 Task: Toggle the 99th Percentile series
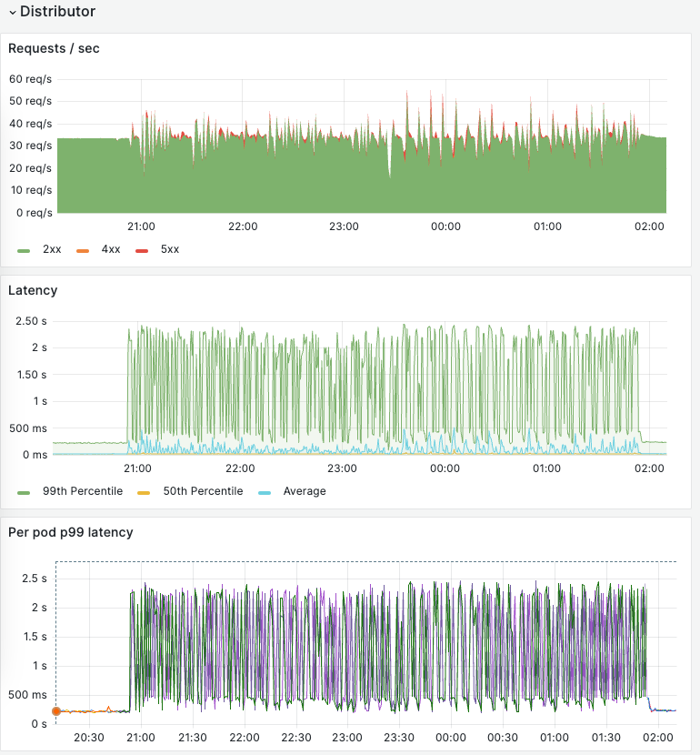tap(83, 490)
